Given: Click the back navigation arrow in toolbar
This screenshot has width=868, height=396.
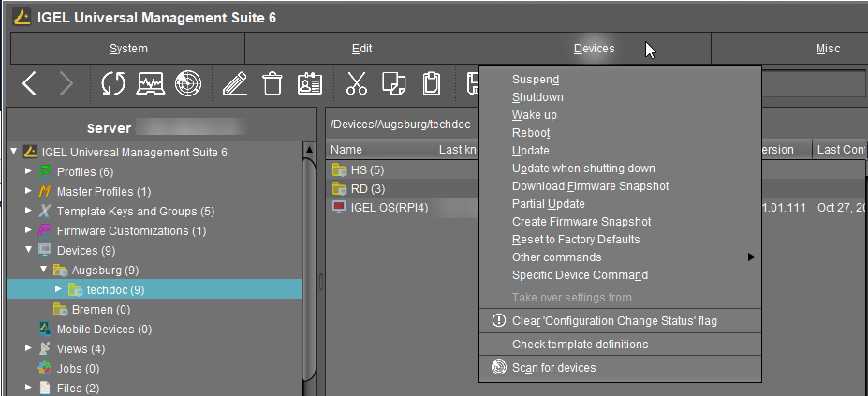Looking at the screenshot, I should click(x=30, y=84).
